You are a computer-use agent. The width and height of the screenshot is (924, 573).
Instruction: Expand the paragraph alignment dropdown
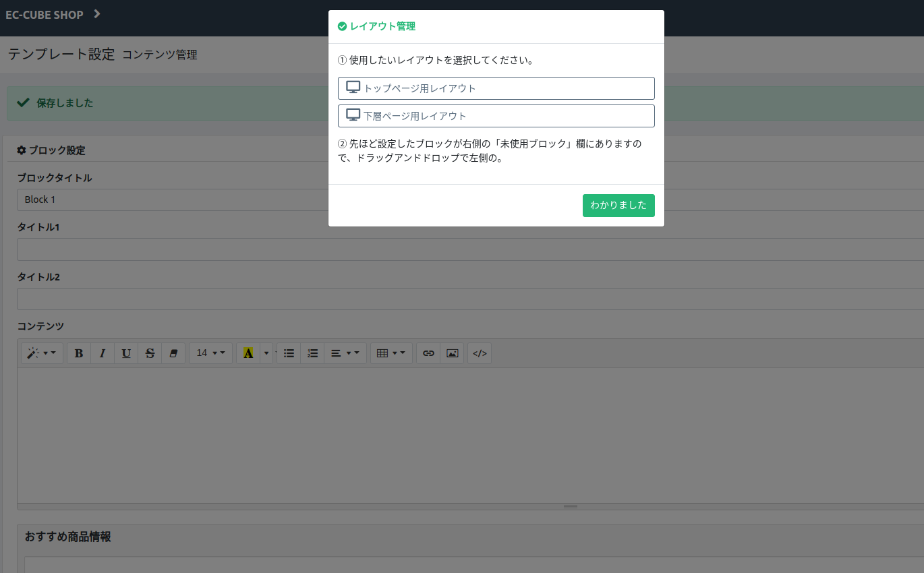[x=345, y=353]
